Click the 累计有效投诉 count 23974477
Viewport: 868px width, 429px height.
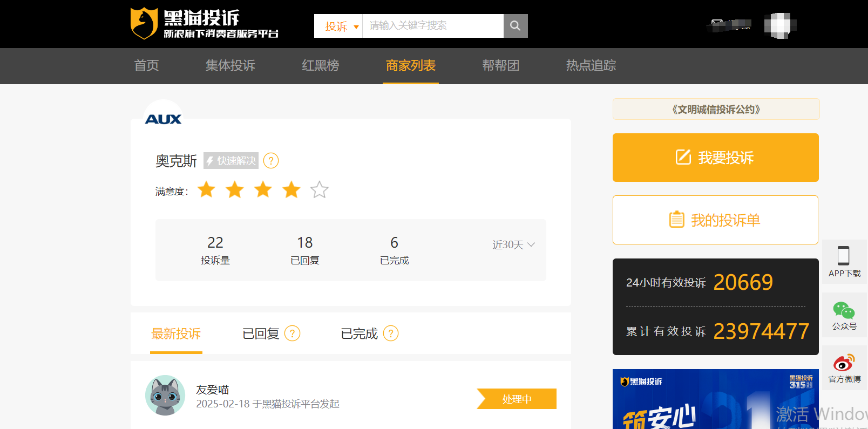(x=761, y=331)
